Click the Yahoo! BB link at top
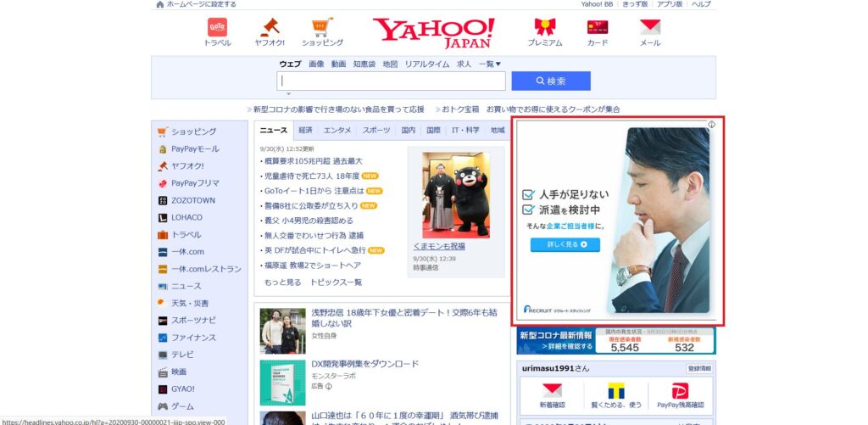868x425 pixels. pyautogui.click(x=597, y=4)
